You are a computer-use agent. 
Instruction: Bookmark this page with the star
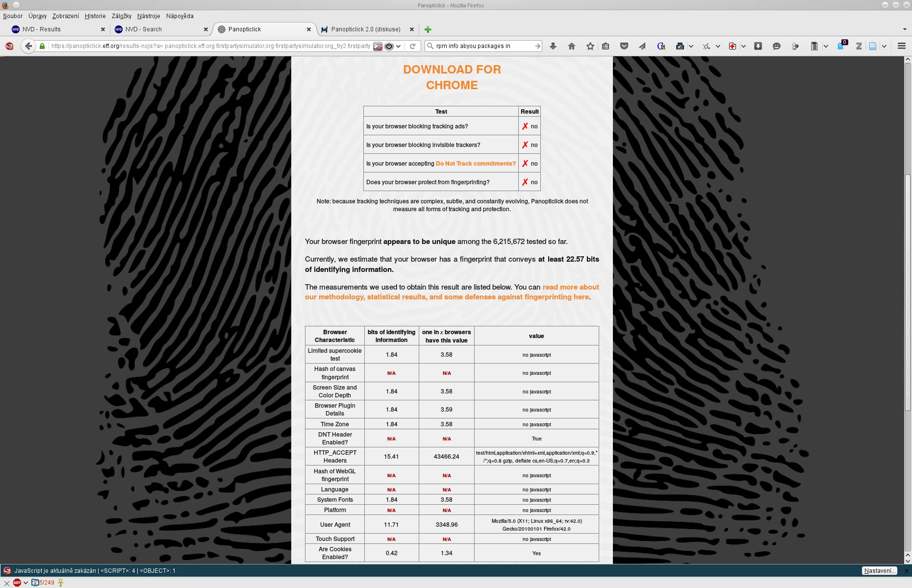tap(590, 46)
